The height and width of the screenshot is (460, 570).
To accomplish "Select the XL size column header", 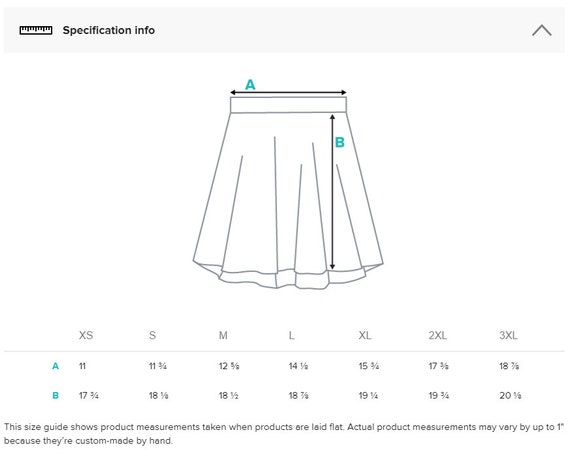I will coord(365,335).
